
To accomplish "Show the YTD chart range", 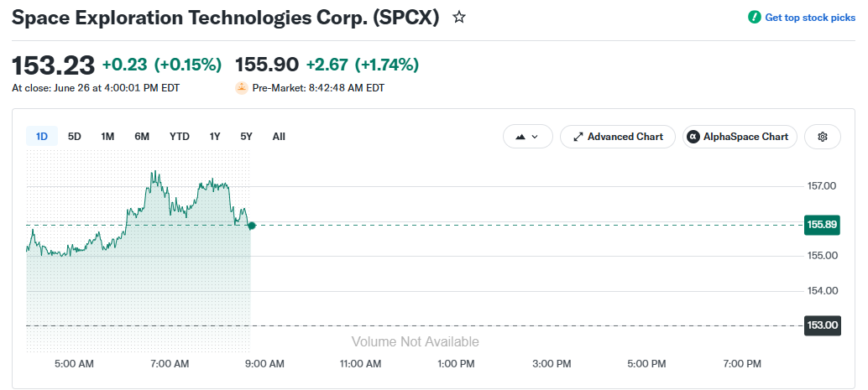I will click(180, 136).
